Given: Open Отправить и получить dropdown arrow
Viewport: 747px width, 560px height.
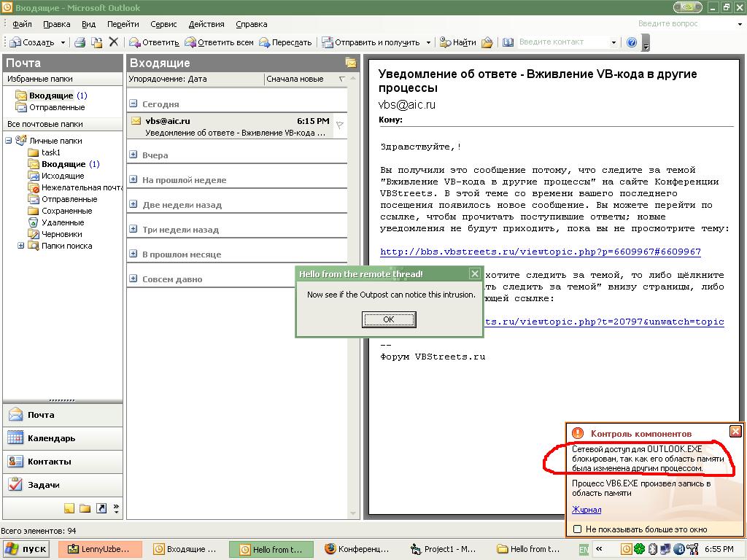Looking at the screenshot, I should pyautogui.click(x=428, y=42).
